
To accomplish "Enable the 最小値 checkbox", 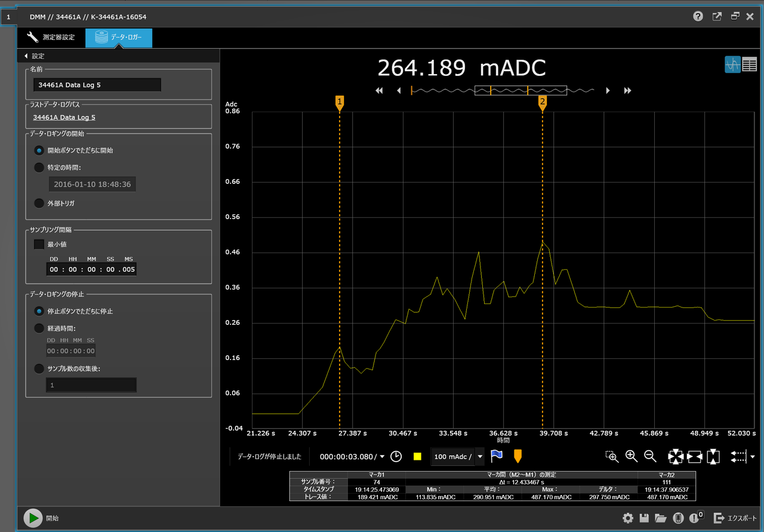I will [39, 244].
